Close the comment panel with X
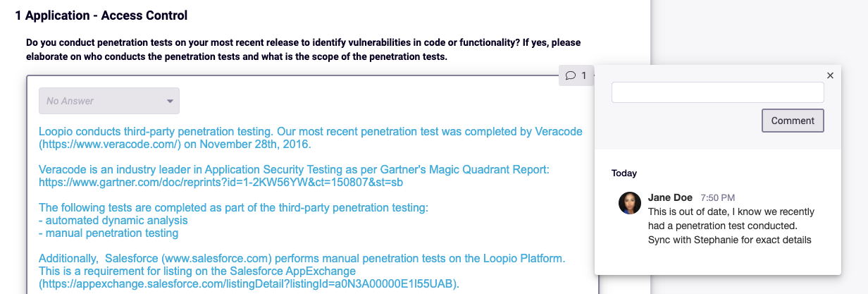 830,75
